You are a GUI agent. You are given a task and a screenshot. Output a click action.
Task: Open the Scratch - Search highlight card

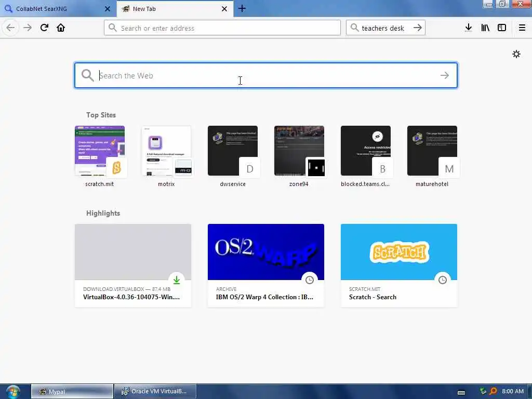tap(399, 265)
